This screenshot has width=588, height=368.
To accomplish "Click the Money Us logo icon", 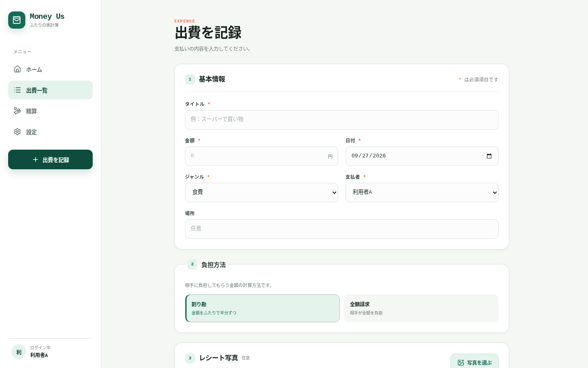I will pos(17,20).
